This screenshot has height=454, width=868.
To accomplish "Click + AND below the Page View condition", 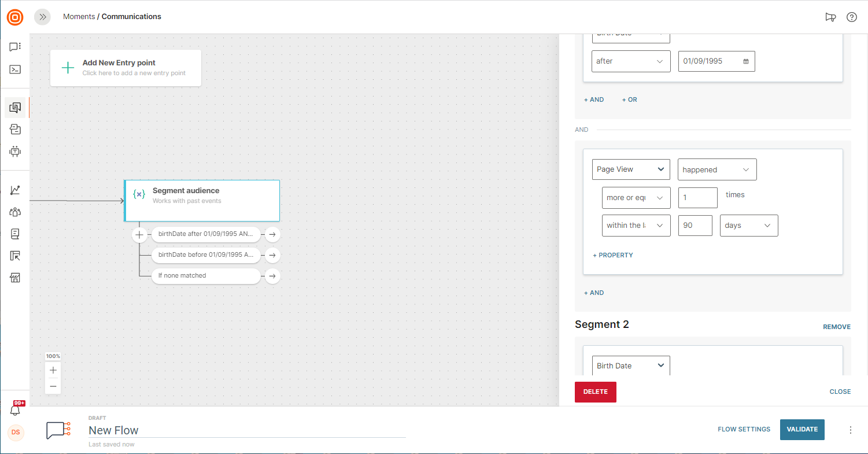I will coord(594,293).
